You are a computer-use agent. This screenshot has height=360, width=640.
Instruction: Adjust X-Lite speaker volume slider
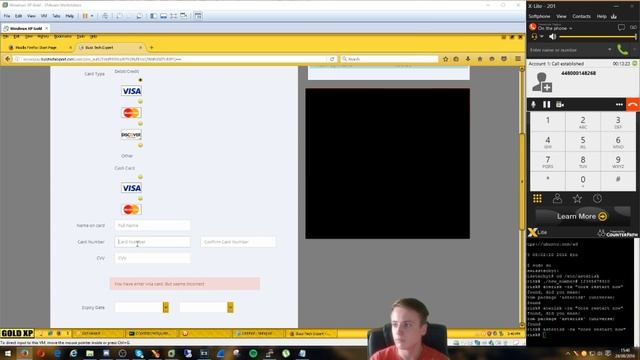598,37
